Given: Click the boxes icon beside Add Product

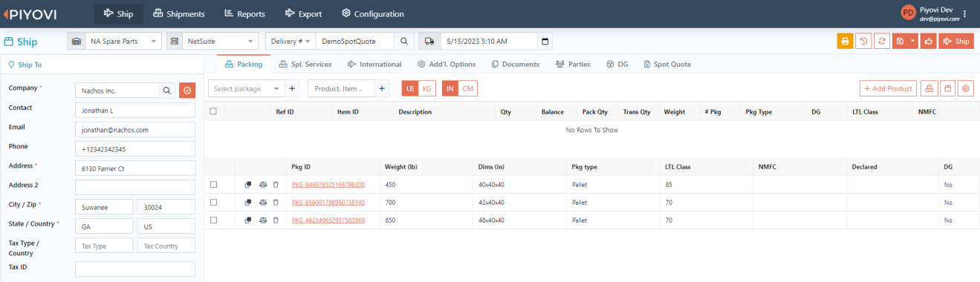Looking at the screenshot, I should coord(929,88).
